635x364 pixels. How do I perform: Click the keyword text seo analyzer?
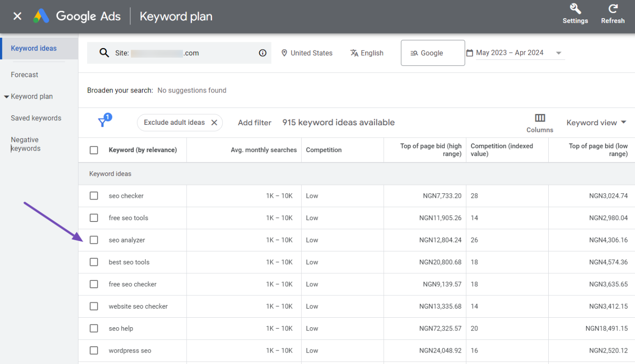(127, 240)
